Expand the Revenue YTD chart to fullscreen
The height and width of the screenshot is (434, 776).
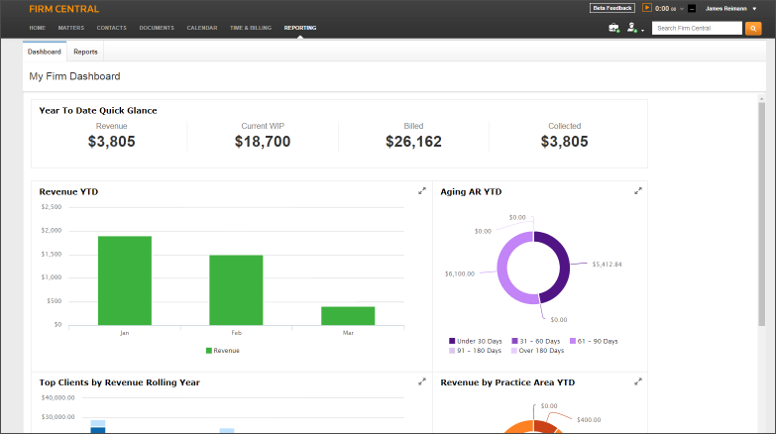(x=422, y=191)
